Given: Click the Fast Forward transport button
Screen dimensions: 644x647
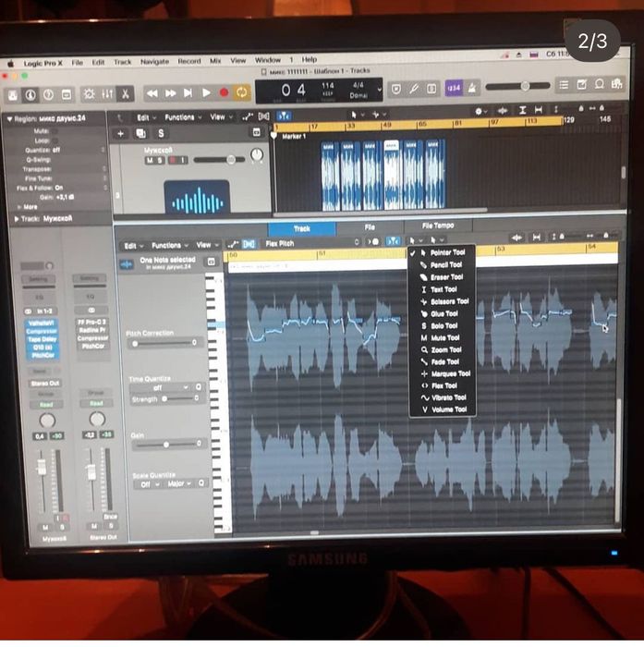Looking at the screenshot, I should coord(170,93).
